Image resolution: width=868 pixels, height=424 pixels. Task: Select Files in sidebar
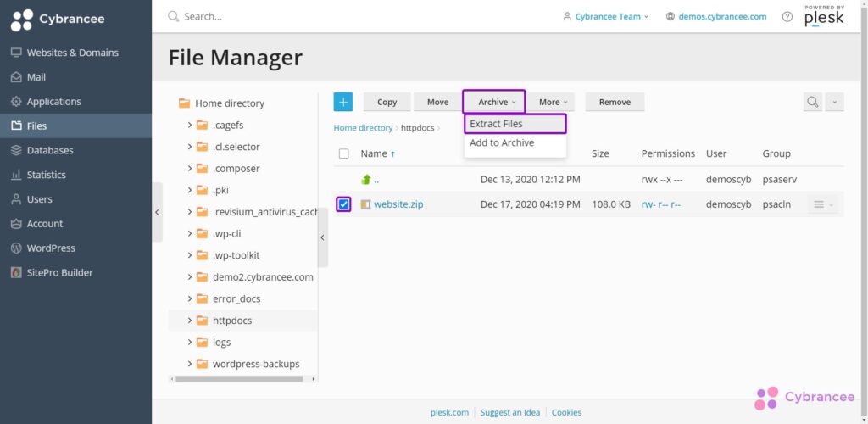click(75, 126)
